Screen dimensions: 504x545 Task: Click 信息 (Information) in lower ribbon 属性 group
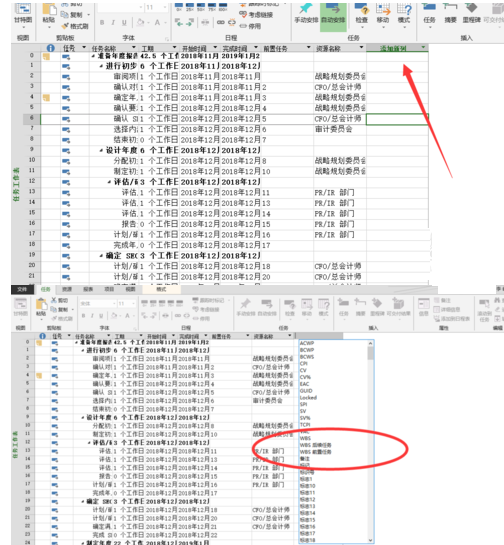pyautogui.click(x=424, y=307)
